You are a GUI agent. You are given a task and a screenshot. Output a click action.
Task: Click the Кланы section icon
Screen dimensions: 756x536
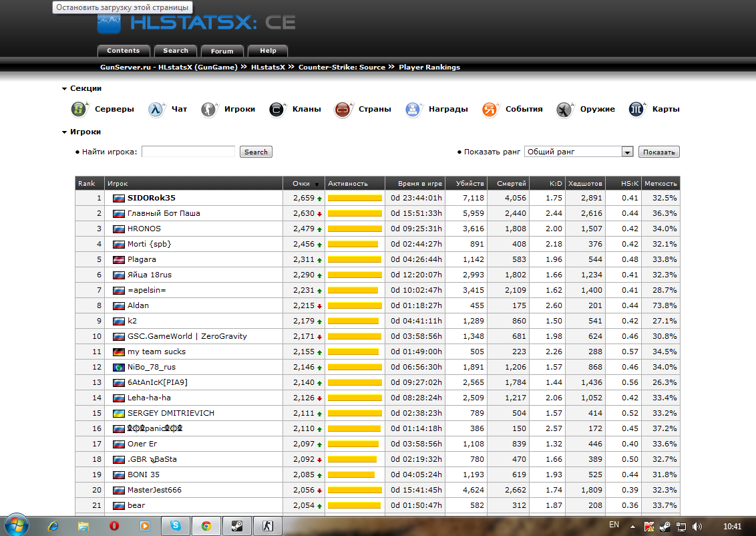[278, 109]
